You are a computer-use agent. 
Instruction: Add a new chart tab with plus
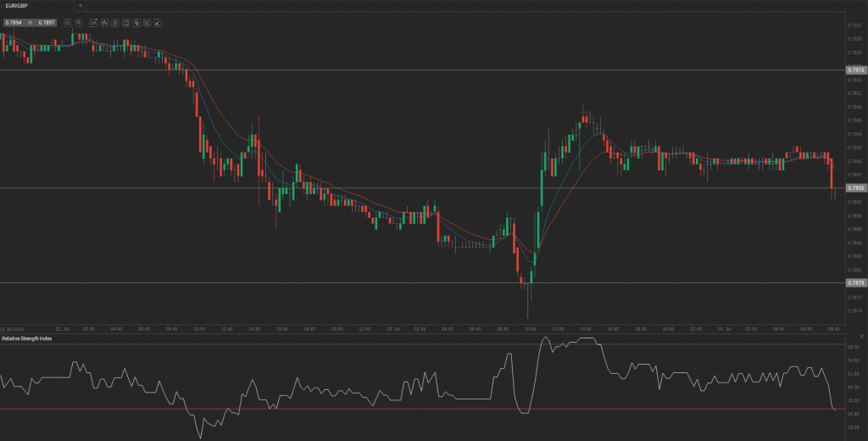point(81,5)
